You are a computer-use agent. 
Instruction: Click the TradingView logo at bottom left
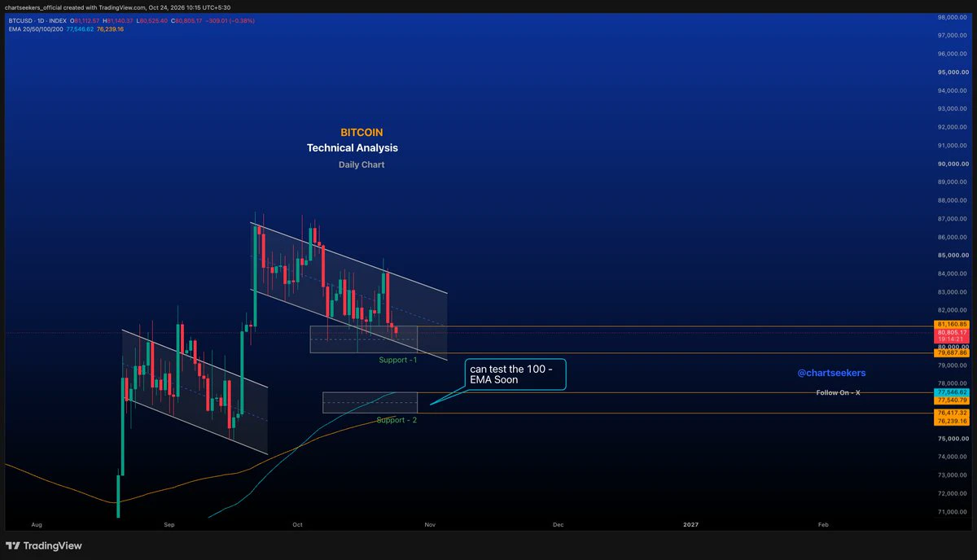(44, 545)
